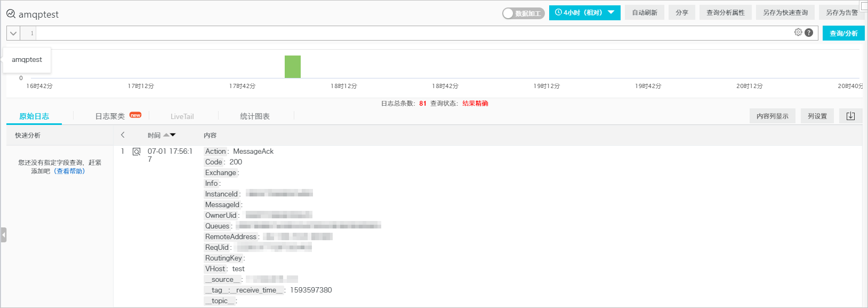Open 查询分析属性 settings
868x308 pixels.
pos(726,12)
